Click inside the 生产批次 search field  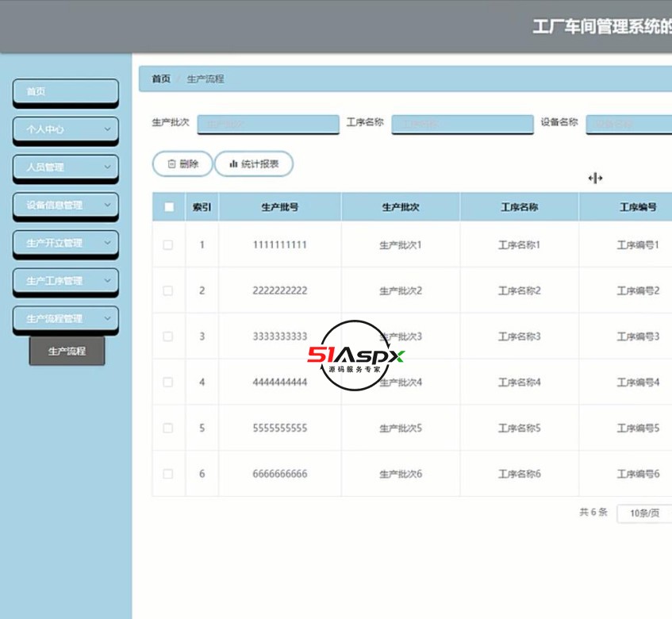click(267, 124)
